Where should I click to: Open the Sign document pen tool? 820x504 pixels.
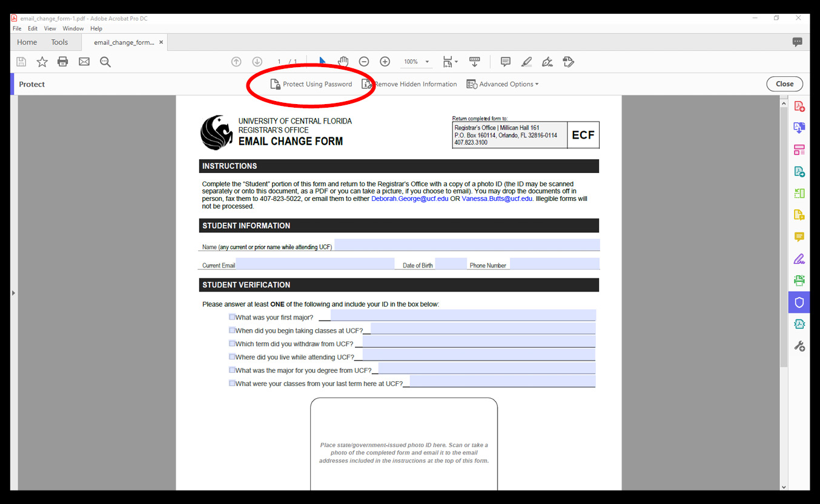point(547,62)
